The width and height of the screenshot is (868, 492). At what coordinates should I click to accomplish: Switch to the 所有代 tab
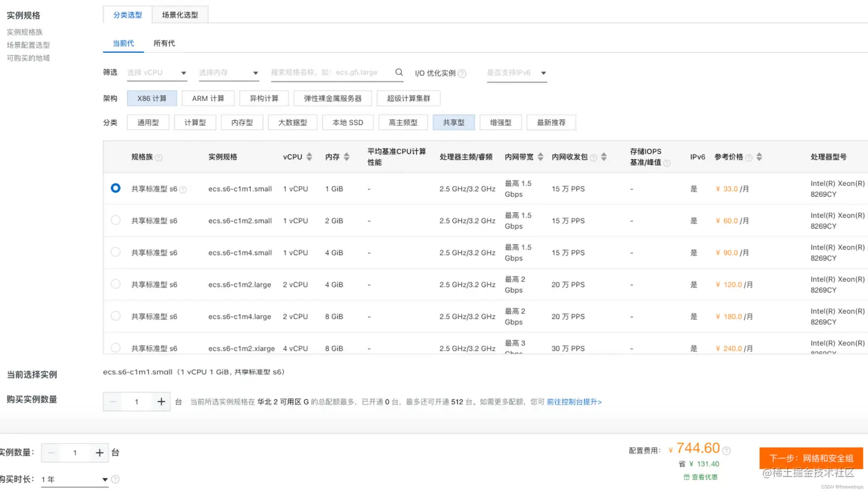[x=164, y=42]
